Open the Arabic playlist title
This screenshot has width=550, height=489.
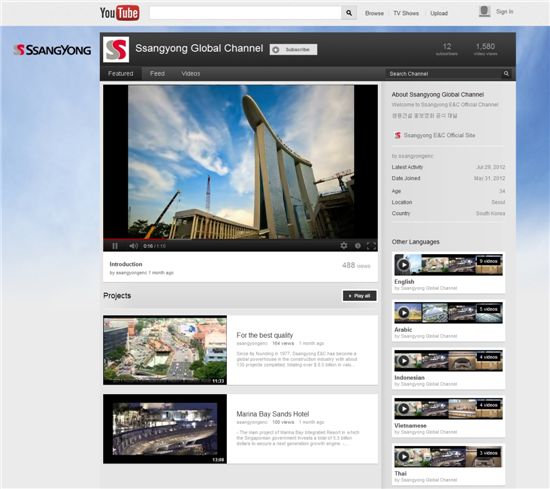point(403,330)
